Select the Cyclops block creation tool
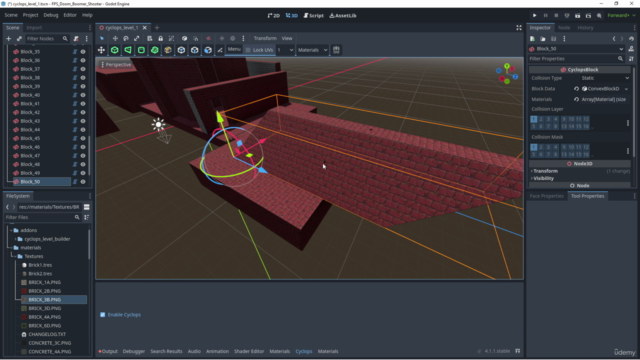Image resolution: width=640 pixels, height=360 pixels. point(115,50)
